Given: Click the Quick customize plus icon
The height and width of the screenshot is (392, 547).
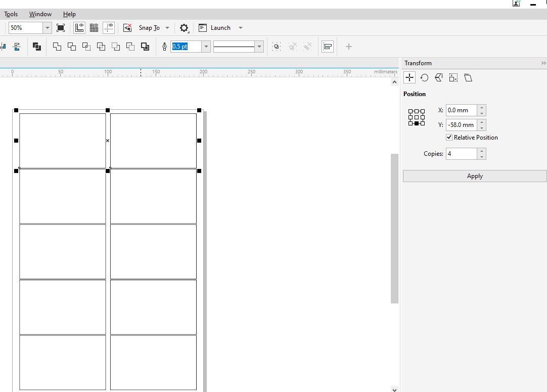Looking at the screenshot, I should tap(348, 47).
